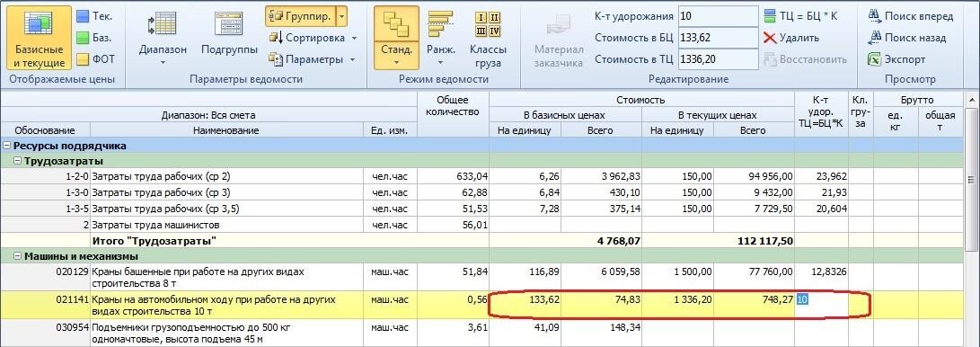The image size is (980, 347).
Task: Export the sheet with Экспорт
Action: tap(896, 59)
